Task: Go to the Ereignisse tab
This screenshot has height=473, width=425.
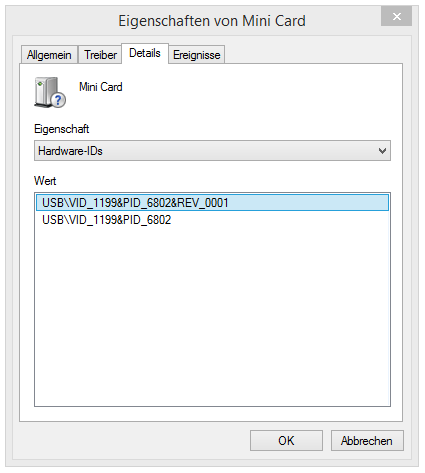Action: point(197,55)
